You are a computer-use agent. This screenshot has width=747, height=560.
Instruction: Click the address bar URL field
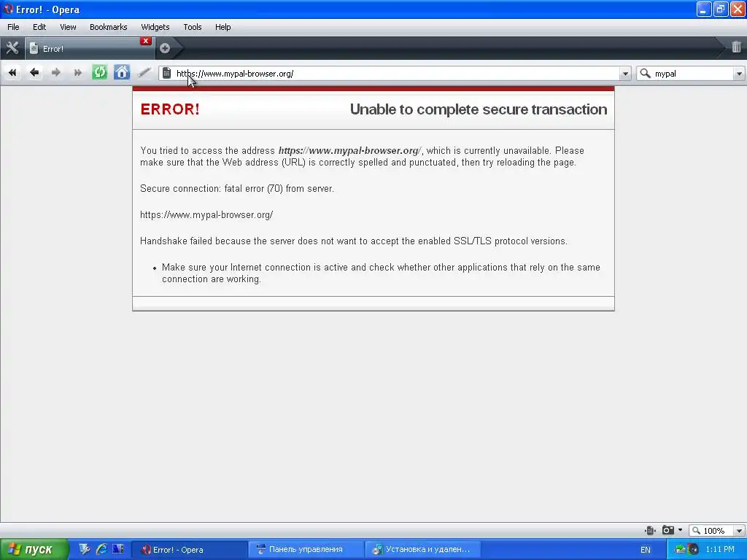tap(395, 74)
